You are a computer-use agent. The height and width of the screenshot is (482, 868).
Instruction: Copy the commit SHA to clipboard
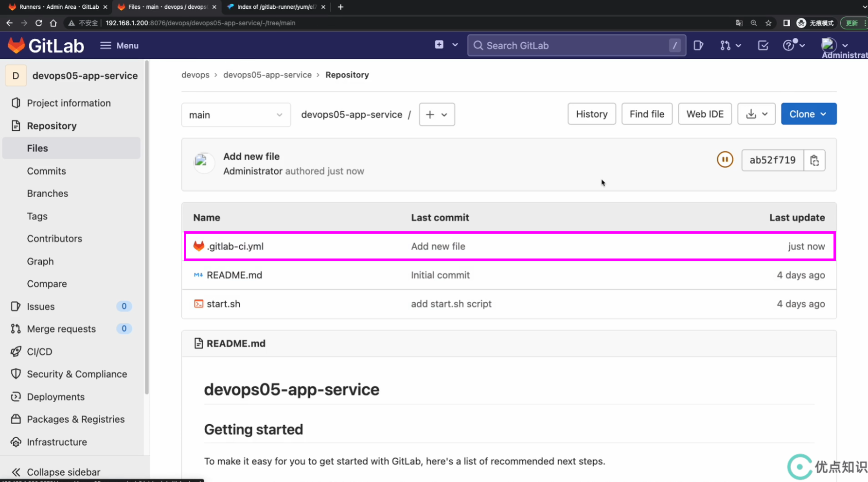[x=815, y=160]
